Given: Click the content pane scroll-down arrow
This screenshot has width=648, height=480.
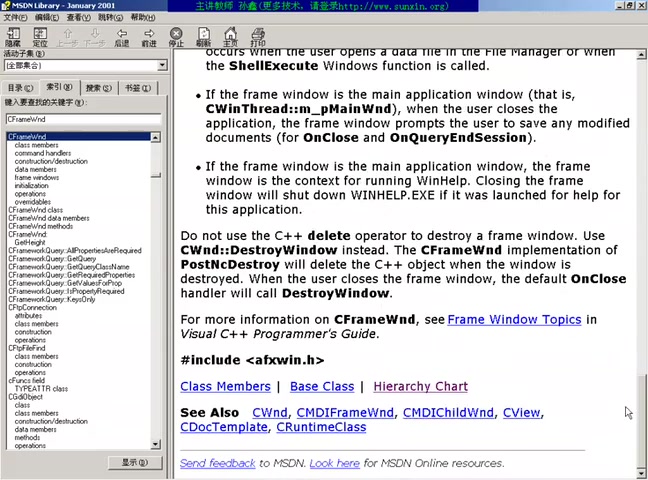Looking at the screenshot, I should 641,473.
